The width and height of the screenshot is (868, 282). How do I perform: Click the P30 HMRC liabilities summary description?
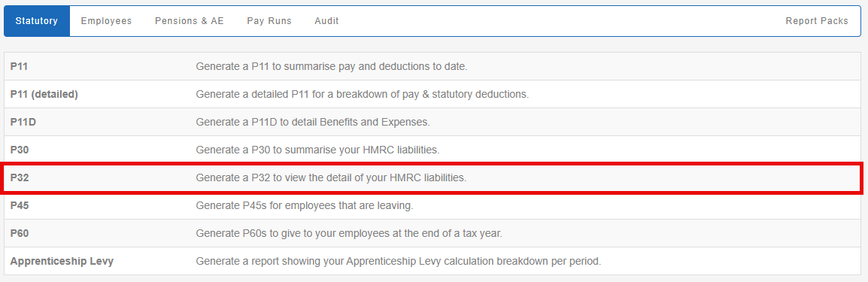[317, 150]
